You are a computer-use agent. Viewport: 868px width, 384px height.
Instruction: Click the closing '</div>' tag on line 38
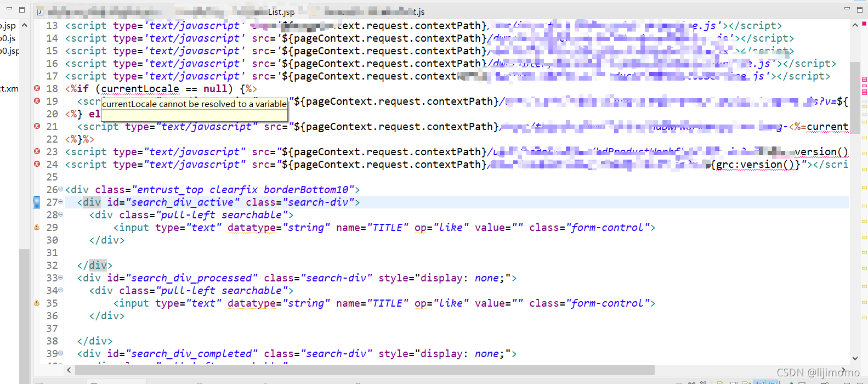[x=95, y=341]
